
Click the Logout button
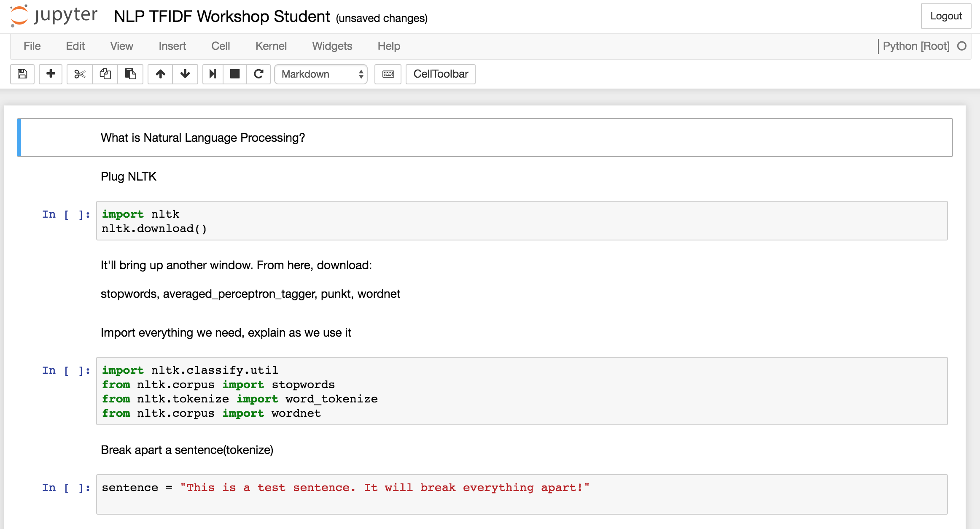click(946, 16)
